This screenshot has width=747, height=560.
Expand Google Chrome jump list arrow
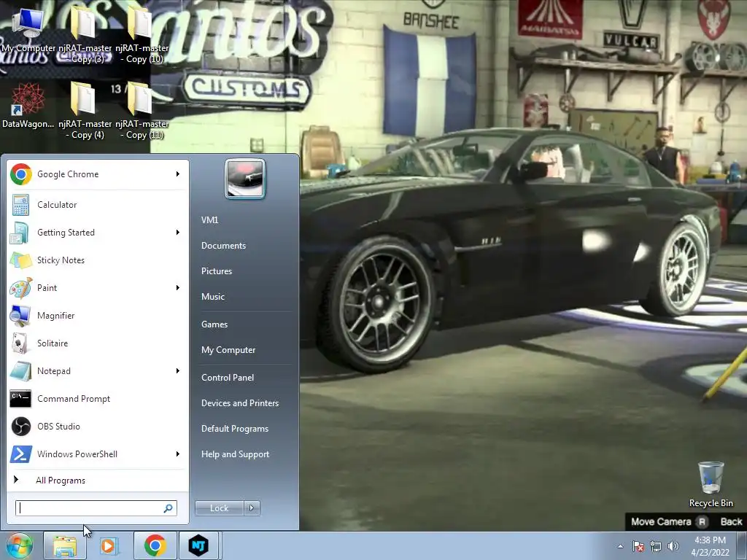pos(178,174)
